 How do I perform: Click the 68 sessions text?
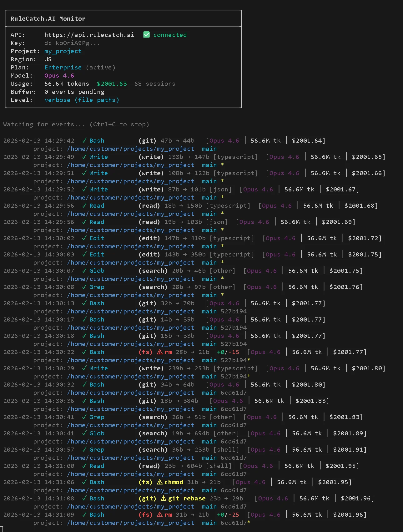(155, 84)
